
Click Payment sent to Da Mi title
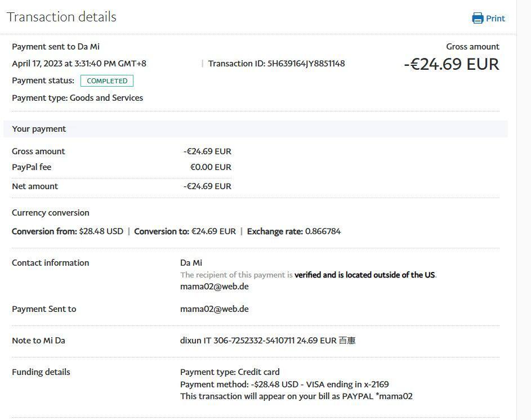(x=56, y=47)
